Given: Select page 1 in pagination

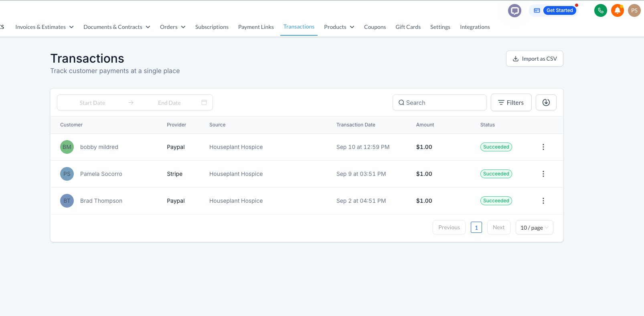Looking at the screenshot, I should point(476,227).
